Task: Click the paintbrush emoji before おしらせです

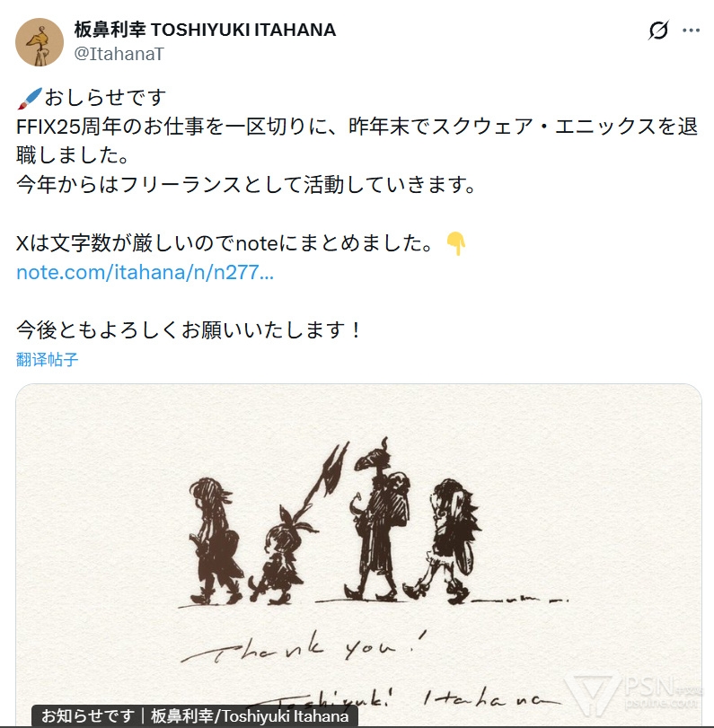Action: (30, 99)
